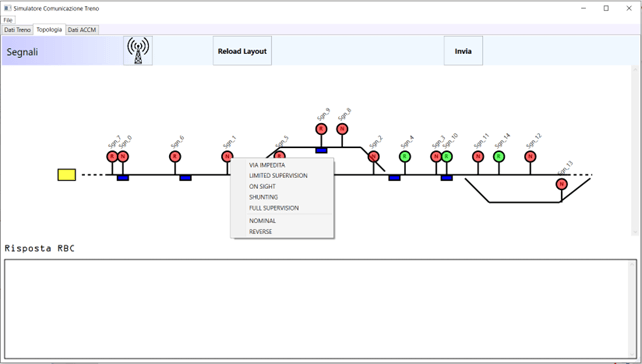642x364 pixels.
Task: Click the application icon in the title bar
Action: 7,8
